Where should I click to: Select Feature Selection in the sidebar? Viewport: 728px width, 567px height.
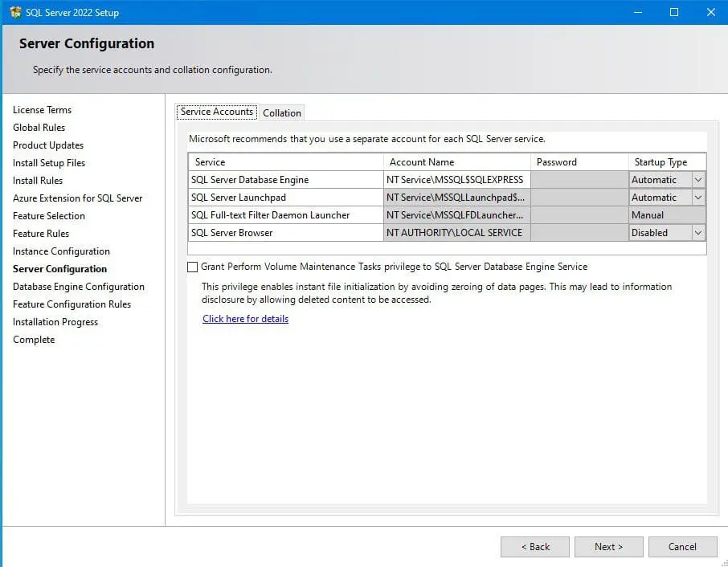click(49, 215)
